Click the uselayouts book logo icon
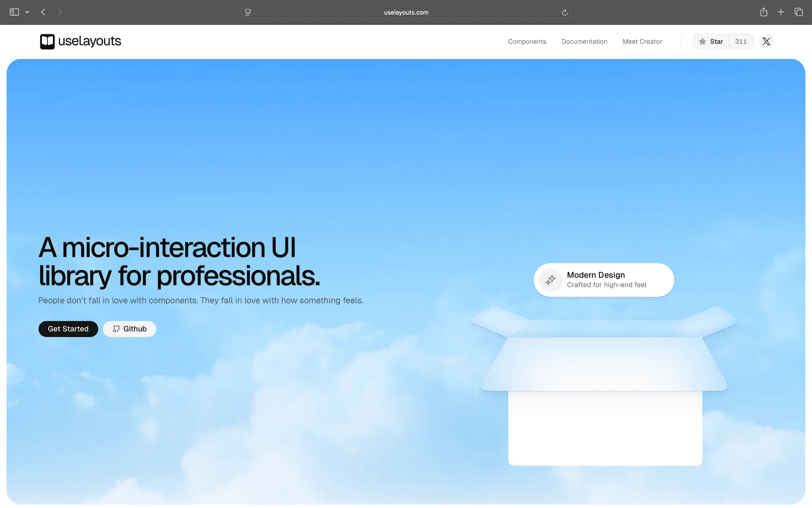Screen dimensions: 812x508 point(47,41)
